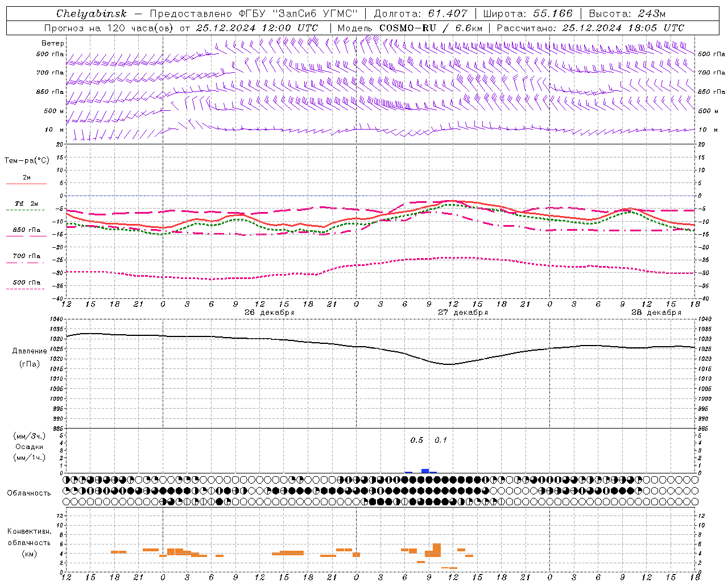The width and height of the screenshot is (728, 582).
Task: Click the 0.1 precipitation amount
Action: (x=441, y=440)
